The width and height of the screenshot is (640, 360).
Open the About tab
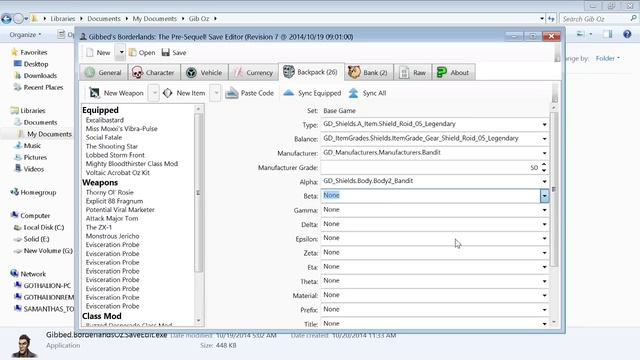click(453, 72)
